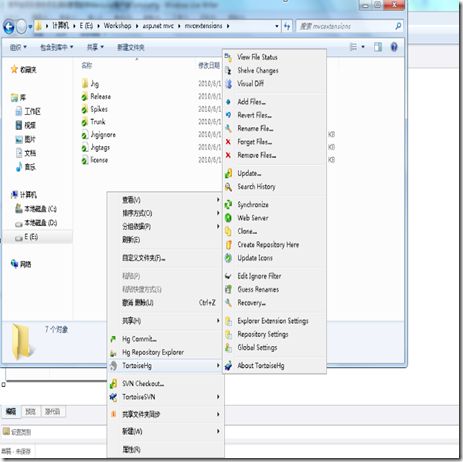Click the red X Forget Files icon
Image resolution: width=463 pixels, height=462 pixels.
pyautogui.click(x=228, y=142)
